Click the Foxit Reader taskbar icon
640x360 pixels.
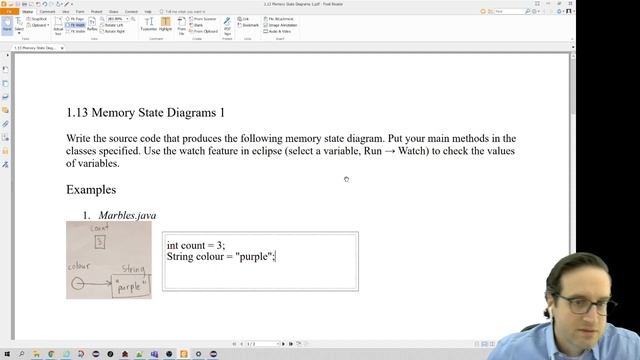coord(184,354)
